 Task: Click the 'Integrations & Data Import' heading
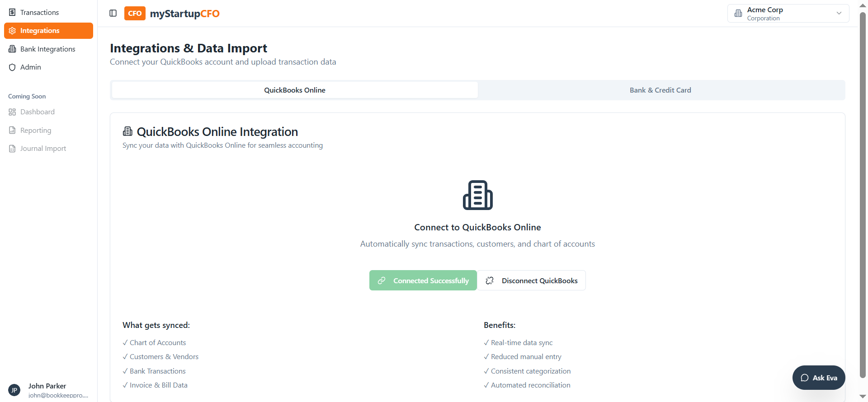[189, 48]
